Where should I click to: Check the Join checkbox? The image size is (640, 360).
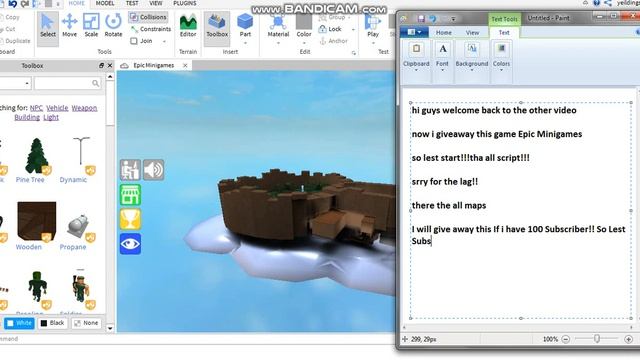pyautogui.click(x=133, y=41)
